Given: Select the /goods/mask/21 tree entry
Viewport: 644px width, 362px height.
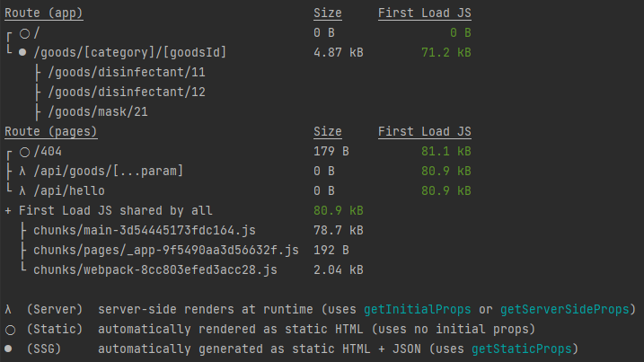Looking at the screenshot, I should click(x=98, y=111).
